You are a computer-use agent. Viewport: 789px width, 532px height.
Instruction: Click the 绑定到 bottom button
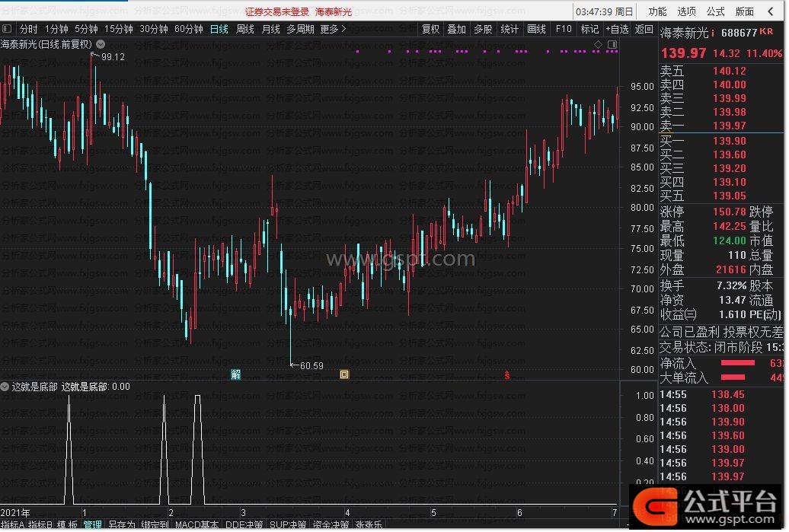pyautogui.click(x=155, y=525)
